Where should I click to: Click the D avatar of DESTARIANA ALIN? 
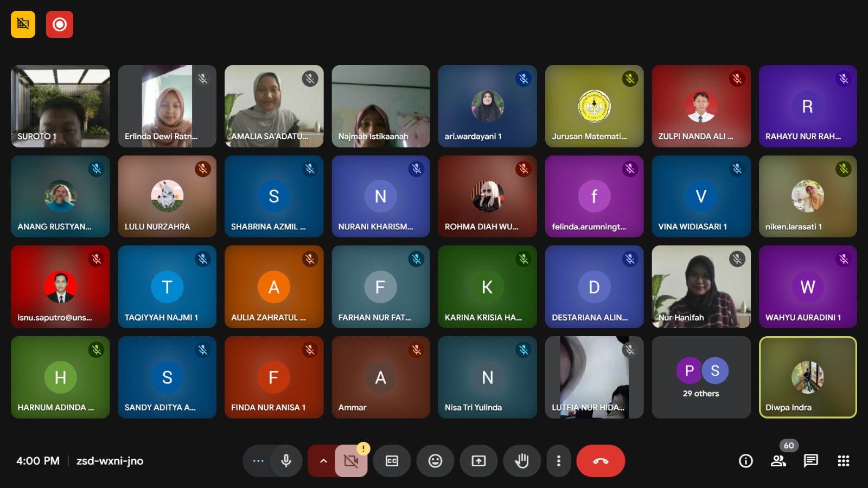click(x=594, y=287)
